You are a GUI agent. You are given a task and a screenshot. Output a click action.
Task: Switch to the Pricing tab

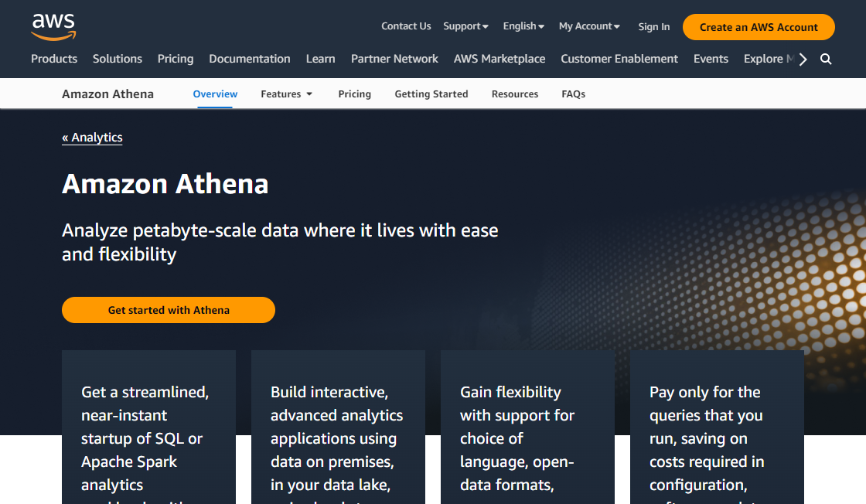[354, 94]
